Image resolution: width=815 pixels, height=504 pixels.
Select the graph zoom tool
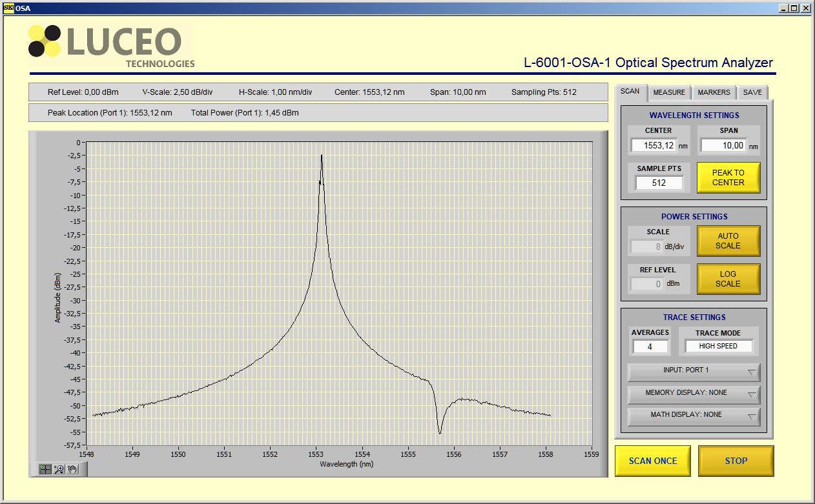(59, 469)
